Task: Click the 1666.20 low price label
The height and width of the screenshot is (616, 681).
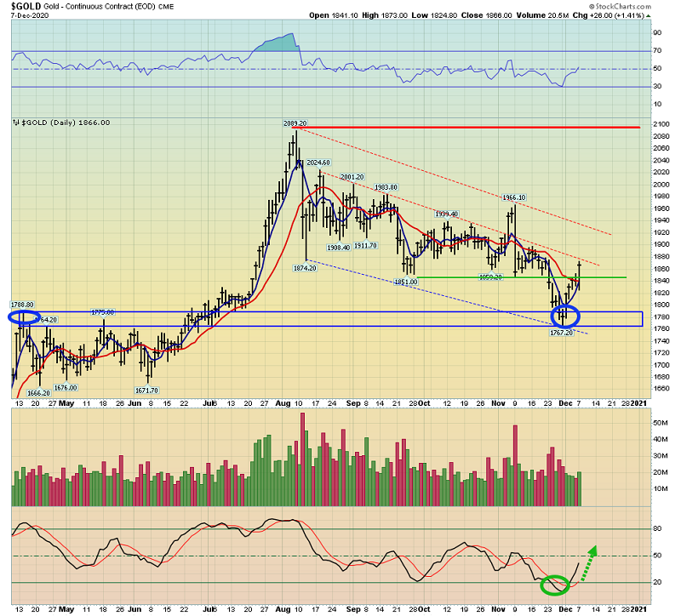Action: click(38, 393)
